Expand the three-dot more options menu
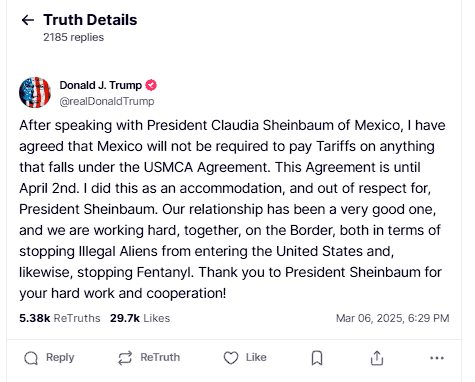475x382 pixels. [437, 358]
